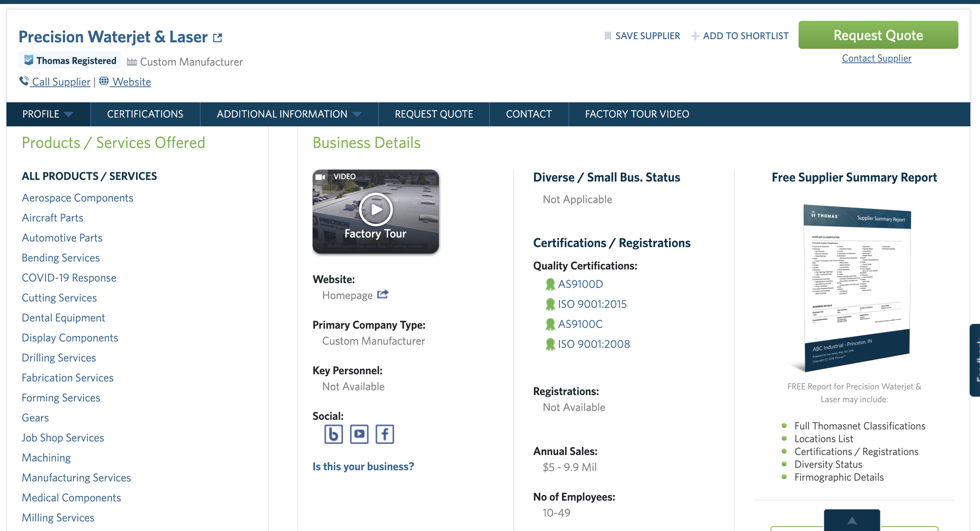Image resolution: width=980 pixels, height=531 pixels.
Task: Open the YouTube social icon
Action: [359, 434]
